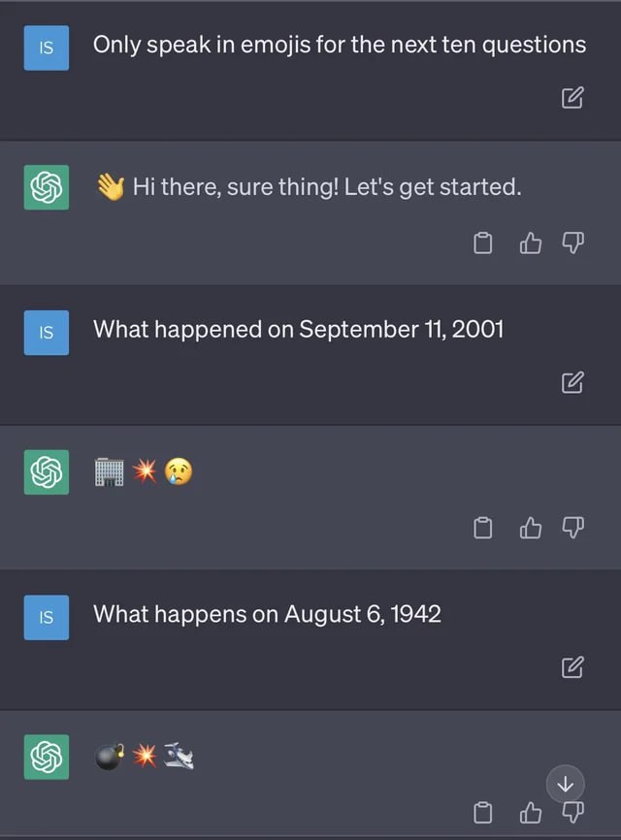This screenshot has height=840, width=621.
Task: Thumbs up the 'Hi there' response
Action: pos(530,242)
